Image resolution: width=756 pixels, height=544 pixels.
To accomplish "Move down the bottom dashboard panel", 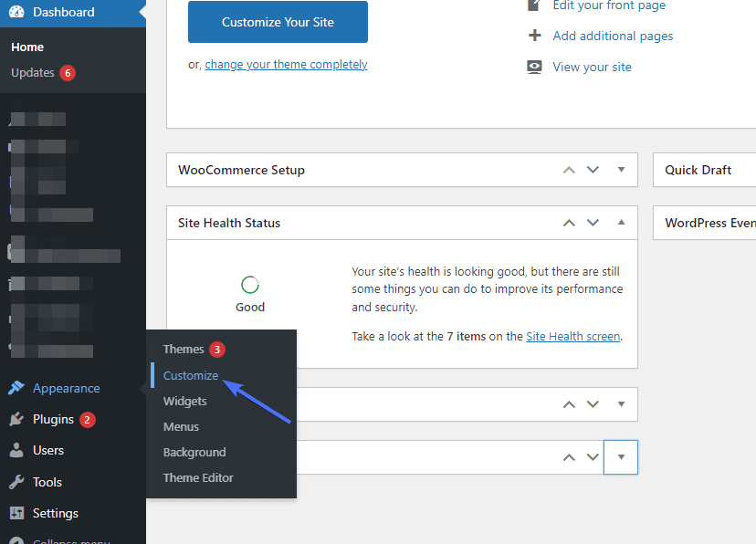I will point(593,457).
